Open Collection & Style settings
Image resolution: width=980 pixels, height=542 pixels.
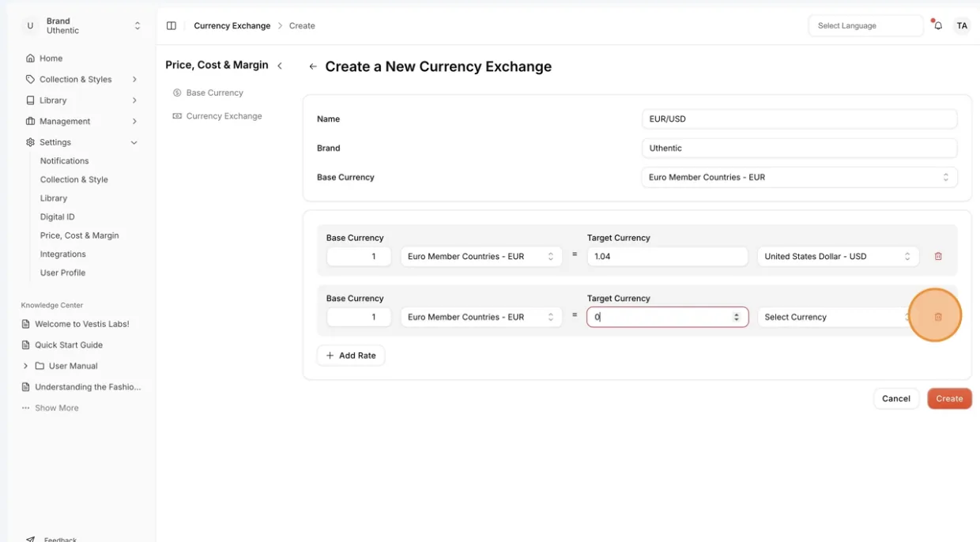click(x=74, y=179)
